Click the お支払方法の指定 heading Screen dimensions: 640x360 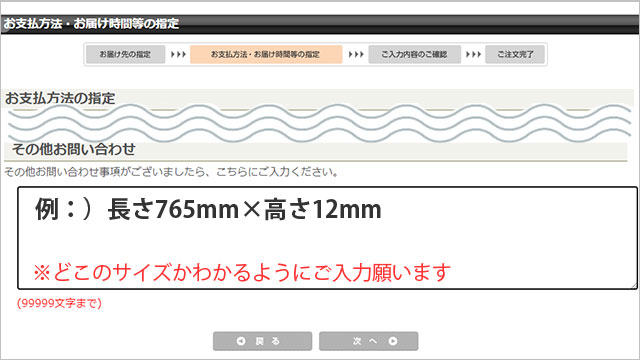click(60, 98)
